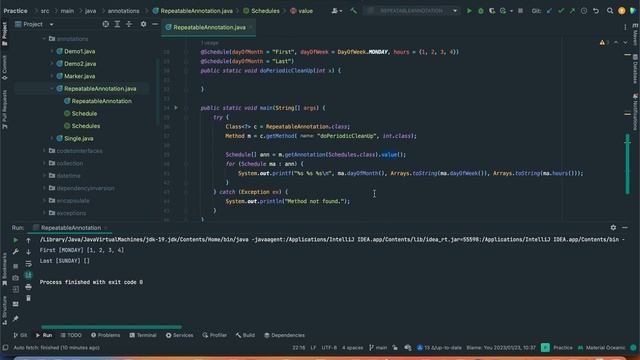
Task: Run the RepeatableAnnotation configuration from the toolbar
Action: 469,11
